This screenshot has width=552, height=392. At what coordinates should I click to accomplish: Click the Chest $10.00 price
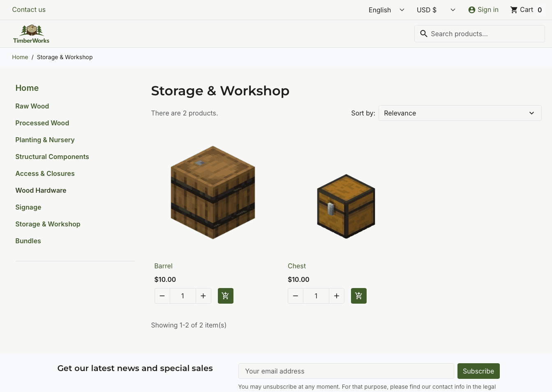point(298,279)
